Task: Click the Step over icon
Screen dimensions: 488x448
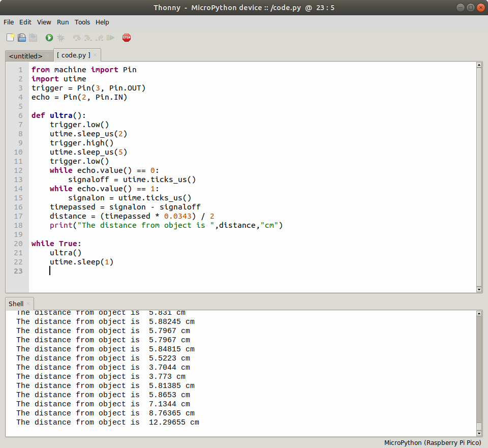Action: 77,38
